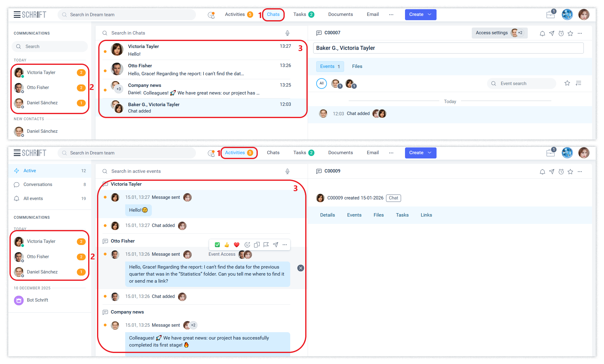The image size is (604, 364).
Task: Expand the Create button dropdown arrow in top bar
Action: 430,14
